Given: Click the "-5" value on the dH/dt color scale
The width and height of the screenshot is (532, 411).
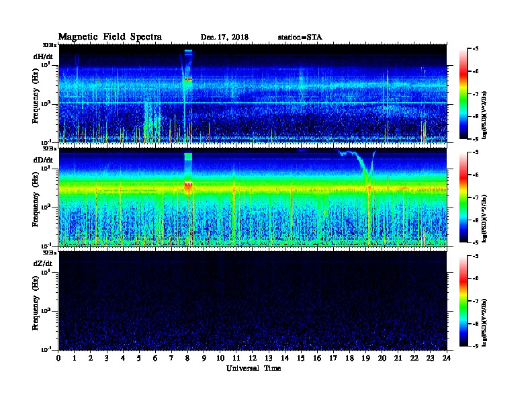Looking at the screenshot, I should tap(476, 49).
